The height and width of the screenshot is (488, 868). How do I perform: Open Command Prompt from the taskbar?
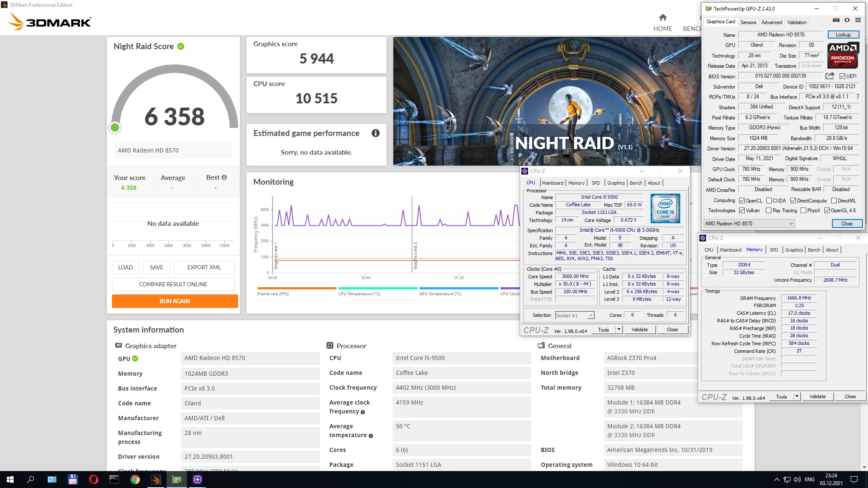114,480
